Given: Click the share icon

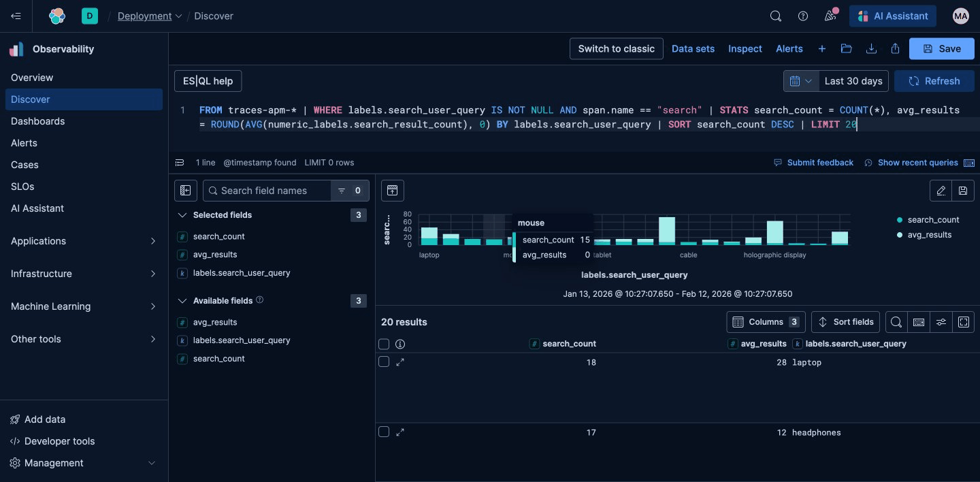Looking at the screenshot, I should point(895,48).
